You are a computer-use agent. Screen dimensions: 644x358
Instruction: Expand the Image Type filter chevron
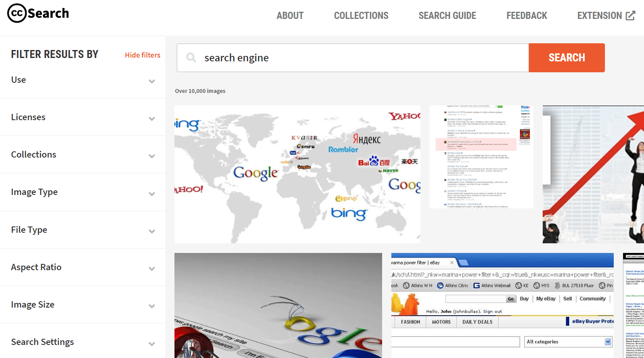152,194
